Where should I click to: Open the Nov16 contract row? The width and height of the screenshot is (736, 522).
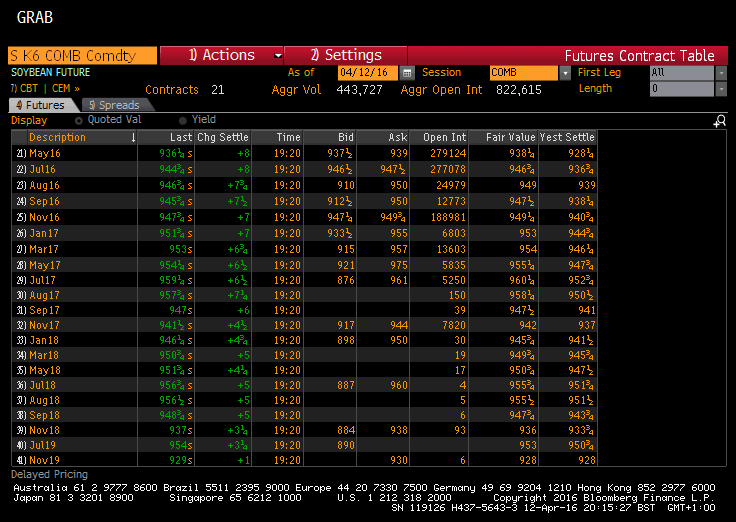304,217
